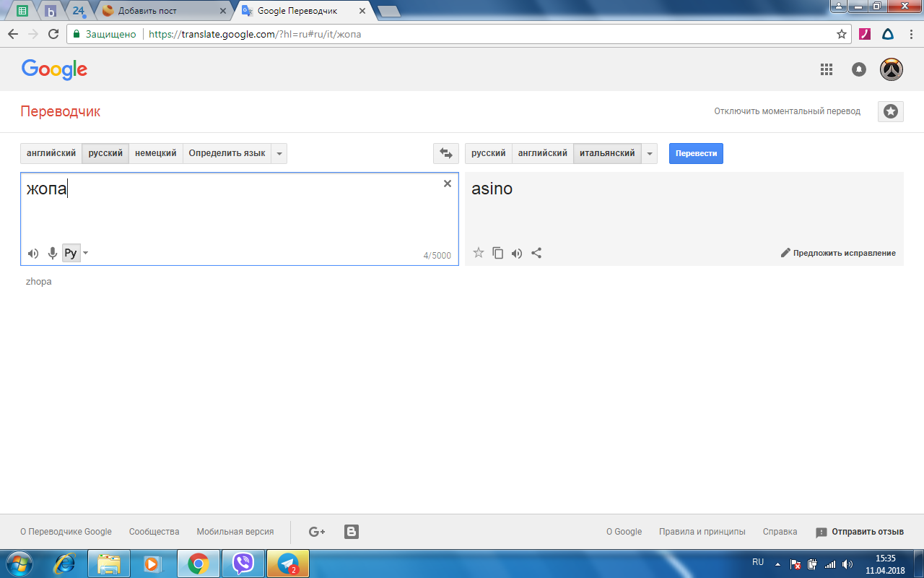Select русский as target language

[489, 153]
